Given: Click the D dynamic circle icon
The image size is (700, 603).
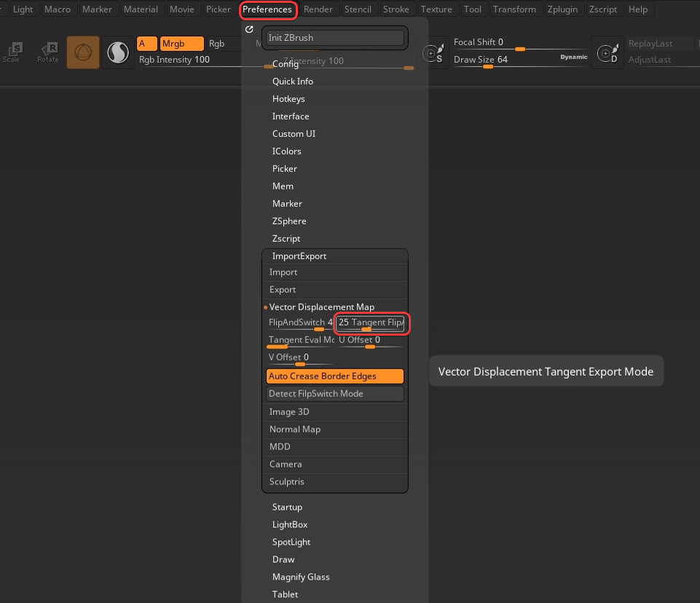Looking at the screenshot, I should [607, 54].
